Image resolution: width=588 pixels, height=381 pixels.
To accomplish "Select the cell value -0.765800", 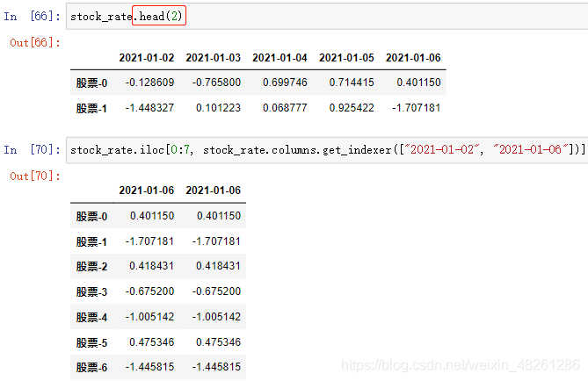I will (216, 83).
